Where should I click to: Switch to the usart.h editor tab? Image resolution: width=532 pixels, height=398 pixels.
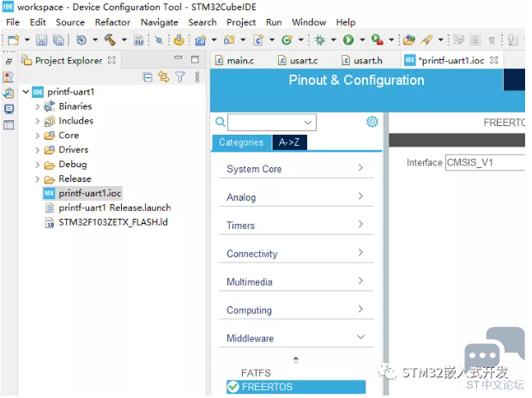362,60
